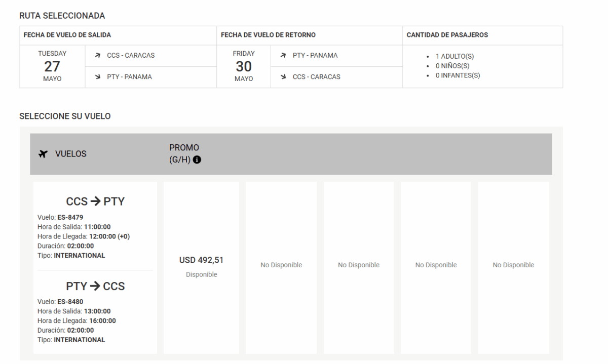
Task: Click the Disponible label under the price
Action: click(201, 274)
